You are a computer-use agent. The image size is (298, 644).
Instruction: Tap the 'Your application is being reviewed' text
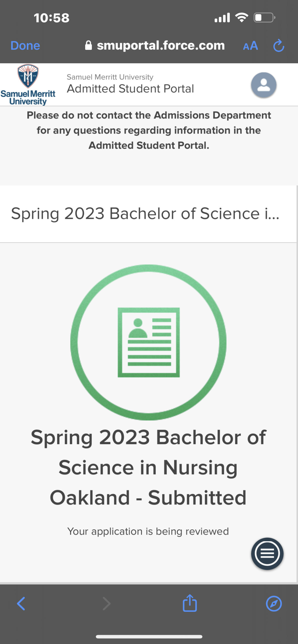(148, 531)
